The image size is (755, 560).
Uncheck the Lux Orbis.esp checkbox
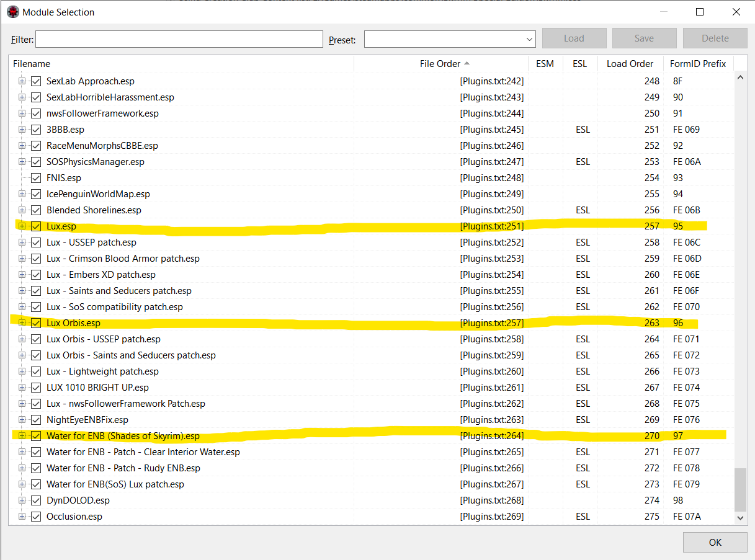[36, 323]
